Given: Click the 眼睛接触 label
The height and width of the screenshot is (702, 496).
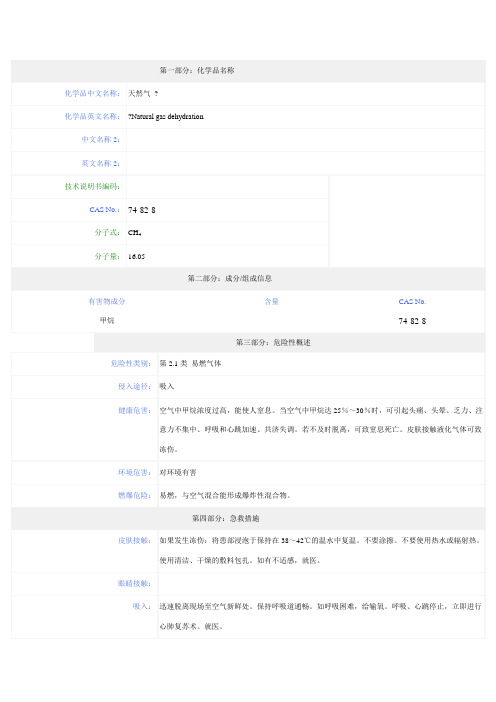Looking at the screenshot, I should click(135, 583).
